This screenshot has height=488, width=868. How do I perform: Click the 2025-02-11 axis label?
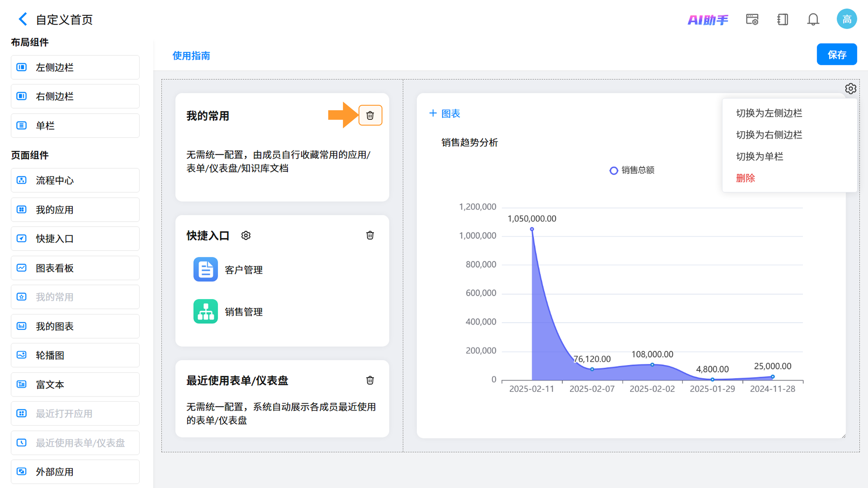[x=531, y=389]
